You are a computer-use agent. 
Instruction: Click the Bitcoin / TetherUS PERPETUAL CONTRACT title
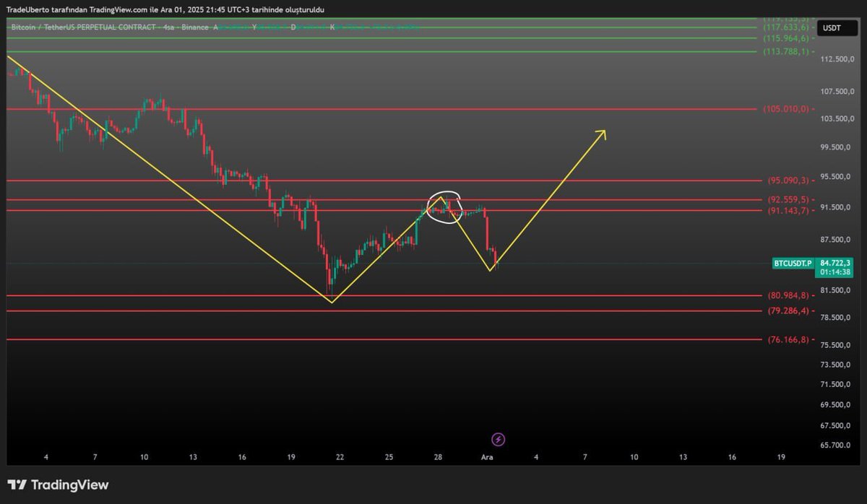[x=83, y=27]
